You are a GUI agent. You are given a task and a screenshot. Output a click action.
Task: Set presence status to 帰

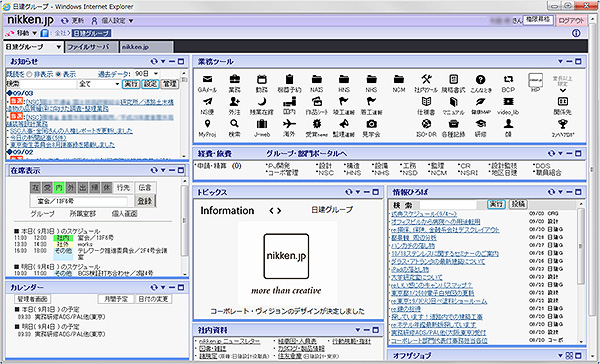pos(95,188)
